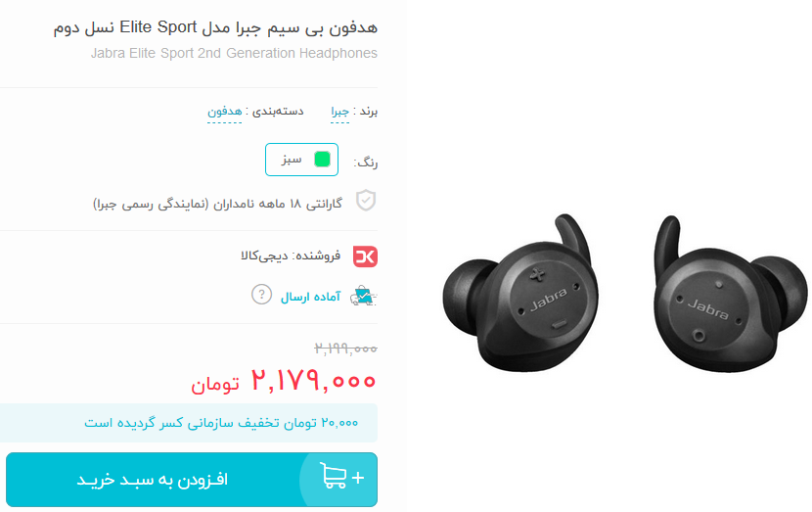Click the ۲۰,۰۰۰ تومان discount notice banner
812x512 pixels.
[189, 423]
